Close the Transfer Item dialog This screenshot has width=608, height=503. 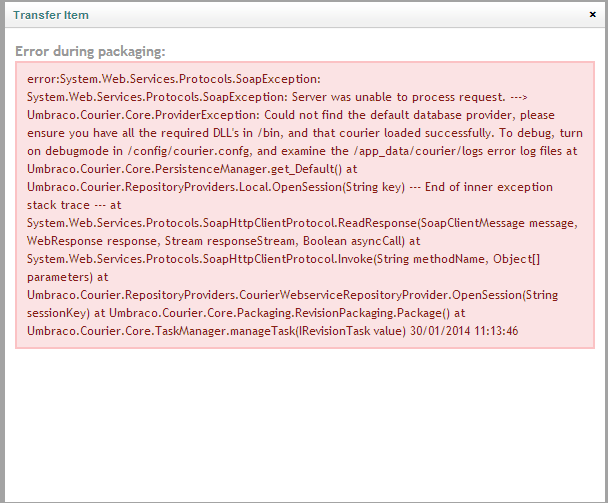[x=592, y=15]
